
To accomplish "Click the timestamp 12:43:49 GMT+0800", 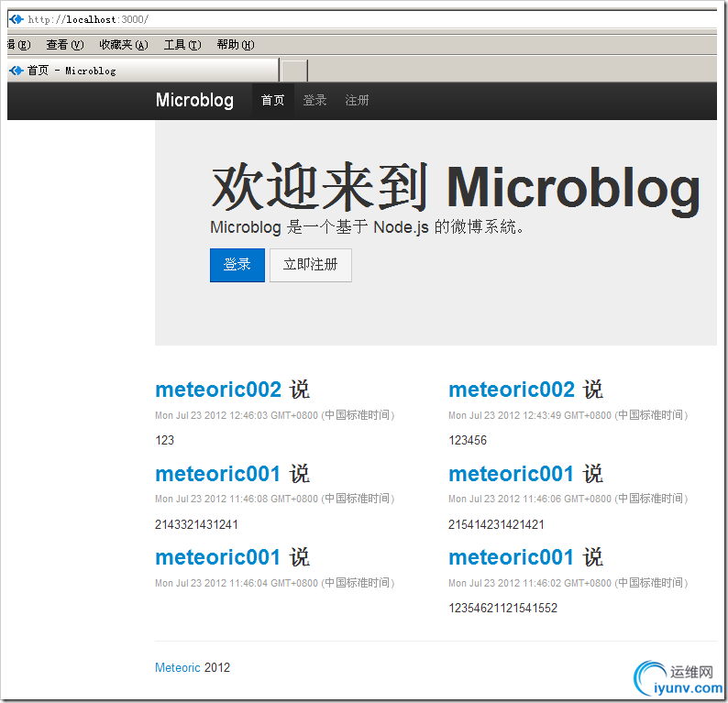I will [568, 415].
